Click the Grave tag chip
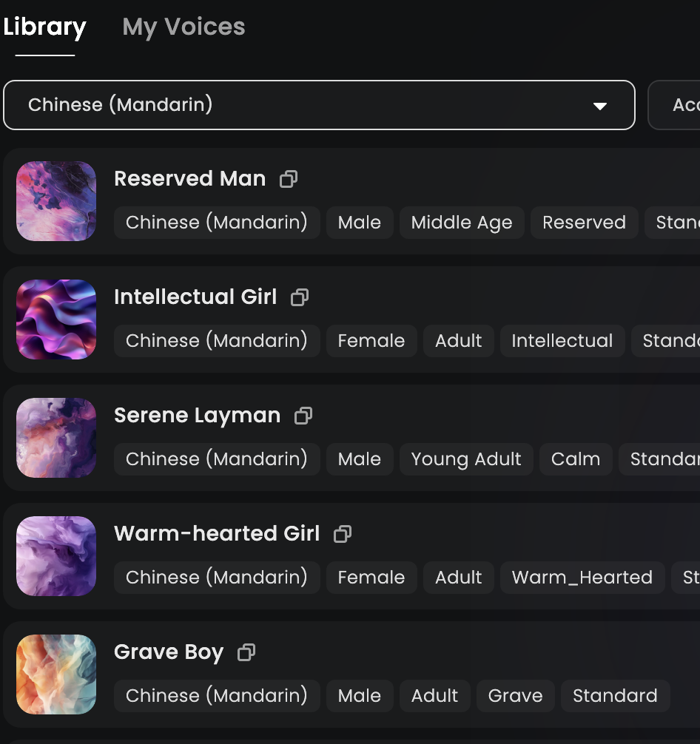The width and height of the screenshot is (700, 744). (516, 696)
